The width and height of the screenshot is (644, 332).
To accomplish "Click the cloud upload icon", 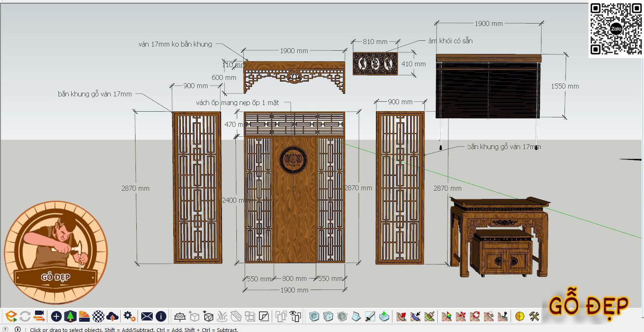I will click(x=112, y=316).
